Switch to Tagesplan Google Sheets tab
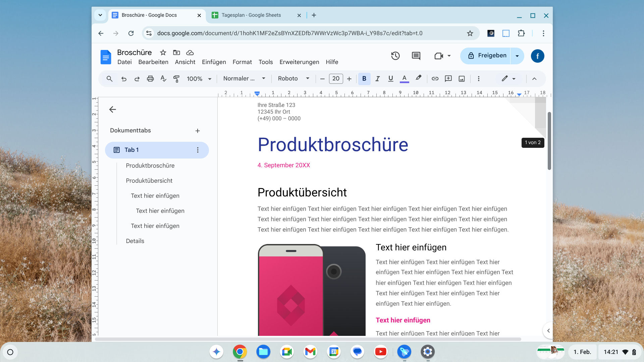 click(251, 15)
